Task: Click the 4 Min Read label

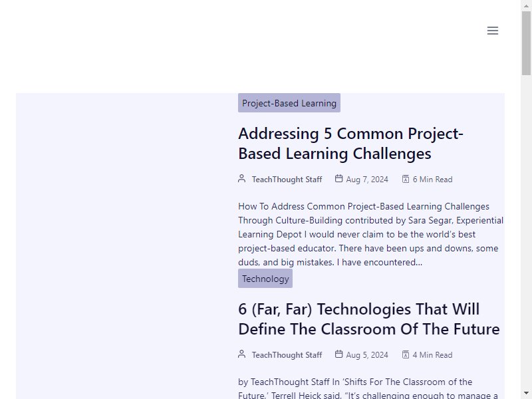Action: click(x=432, y=355)
